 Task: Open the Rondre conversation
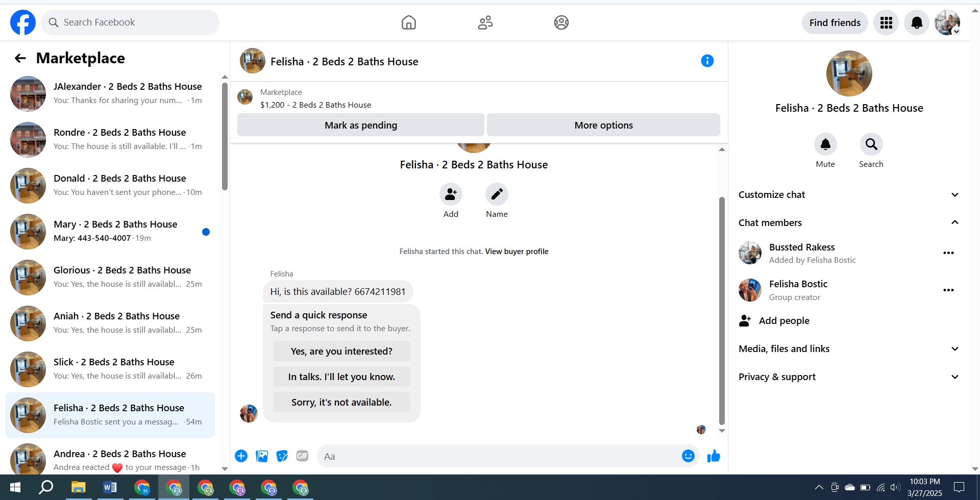point(110,140)
